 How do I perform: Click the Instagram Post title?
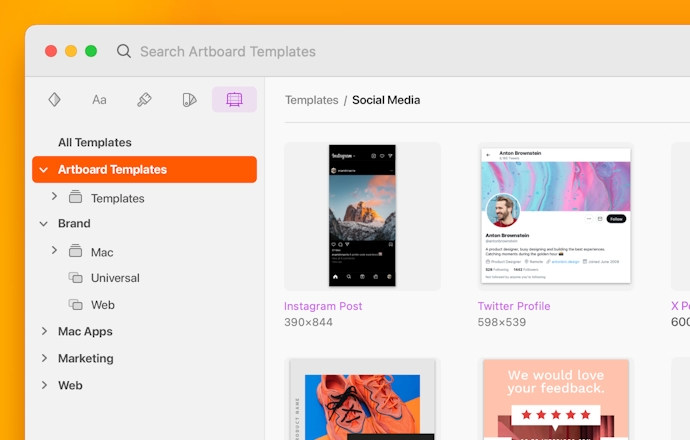[x=323, y=306]
